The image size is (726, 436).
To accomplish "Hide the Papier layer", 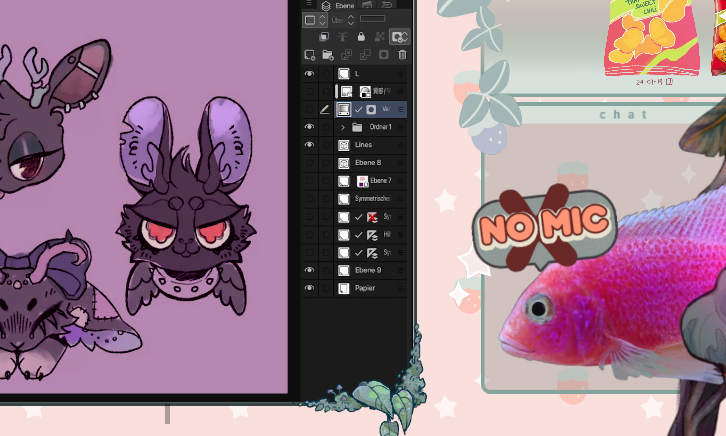I will 309,288.
